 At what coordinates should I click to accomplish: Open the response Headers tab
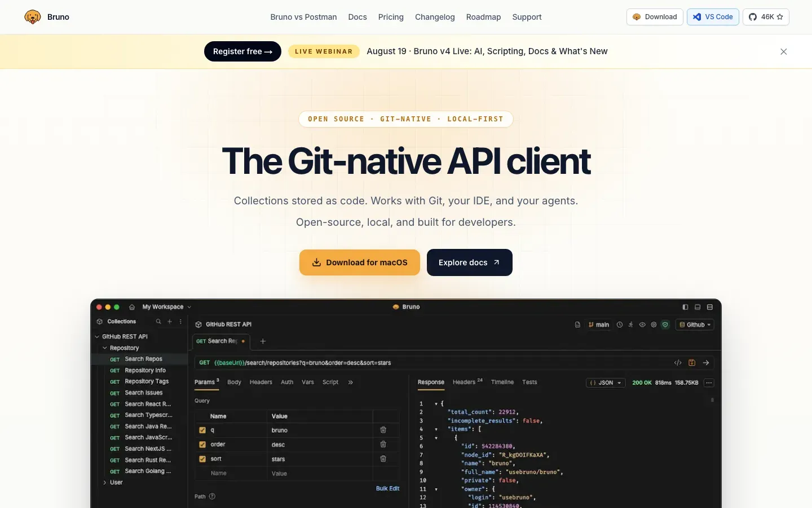(467, 382)
